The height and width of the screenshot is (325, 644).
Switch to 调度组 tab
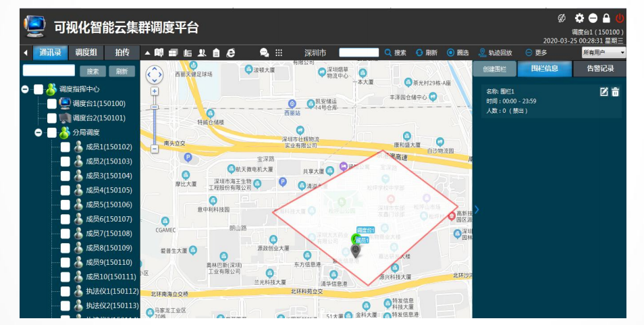(86, 53)
